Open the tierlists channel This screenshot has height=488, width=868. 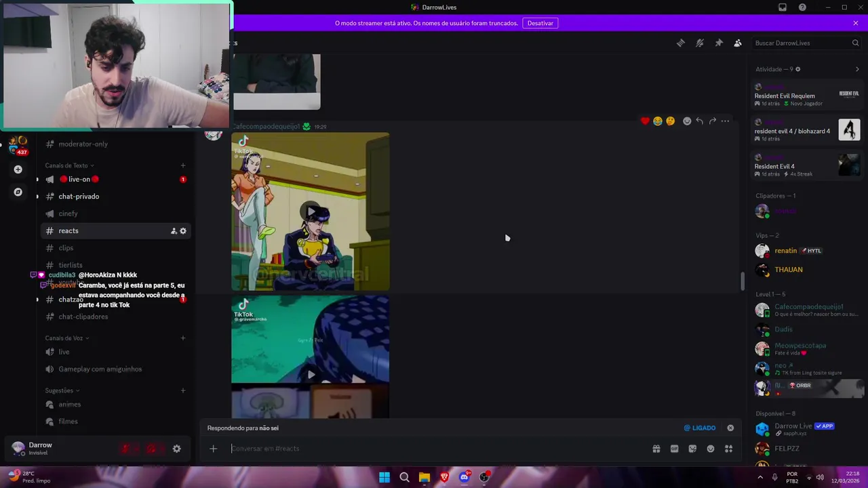click(115, 265)
